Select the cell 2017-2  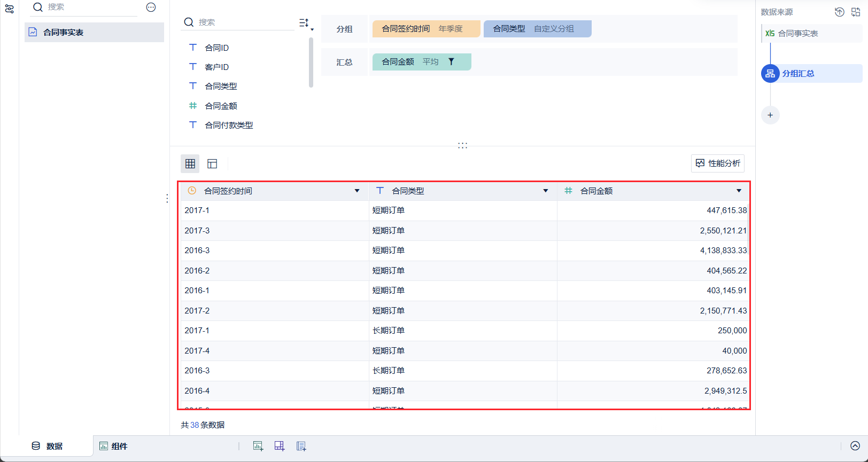pos(275,311)
